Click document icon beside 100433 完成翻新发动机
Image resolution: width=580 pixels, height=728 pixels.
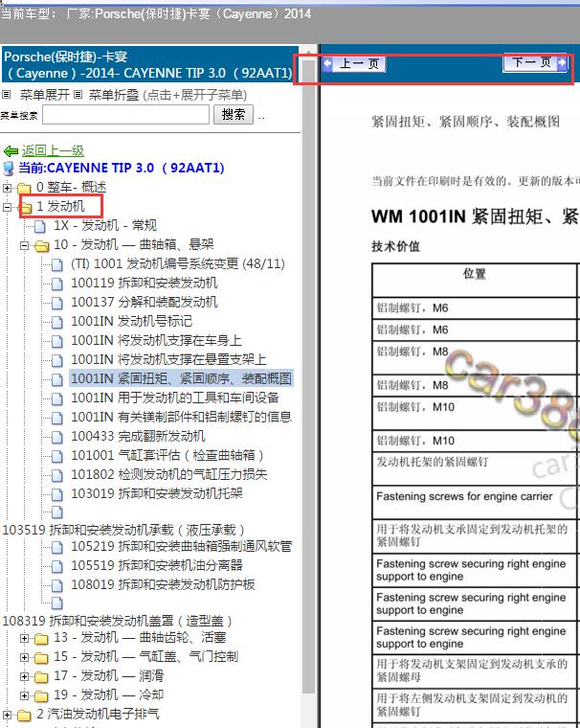57,437
